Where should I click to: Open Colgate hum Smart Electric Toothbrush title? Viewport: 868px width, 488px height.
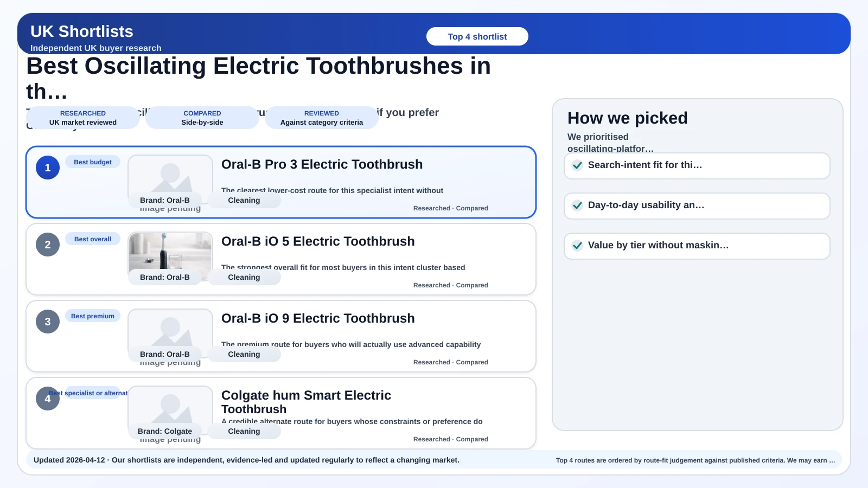(306, 402)
